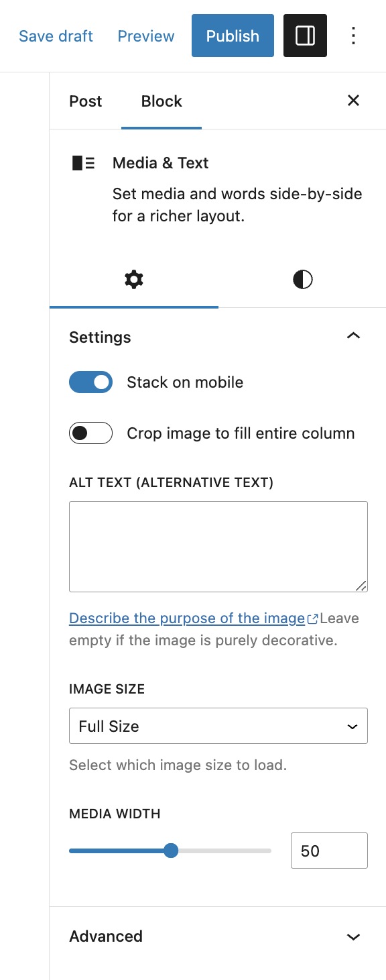386x980 pixels.
Task: Switch to the Block tab
Action: coord(161,101)
